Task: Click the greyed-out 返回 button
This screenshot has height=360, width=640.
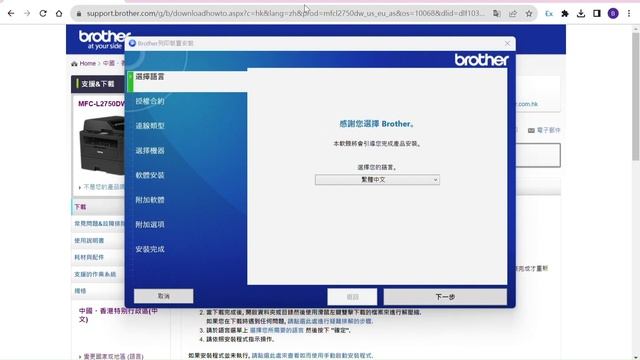Action: coord(352,297)
